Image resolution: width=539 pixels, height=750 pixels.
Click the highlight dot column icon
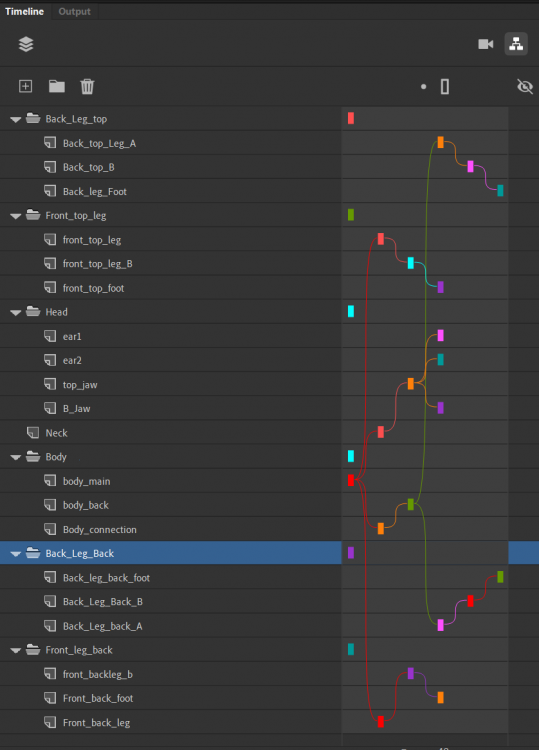pyautogui.click(x=423, y=87)
